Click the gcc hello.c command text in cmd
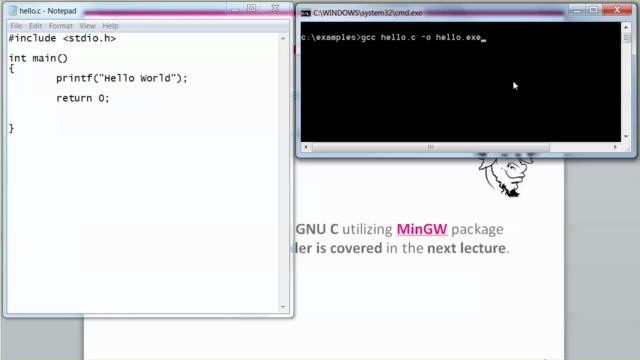The width and height of the screenshot is (640, 360). click(421, 38)
